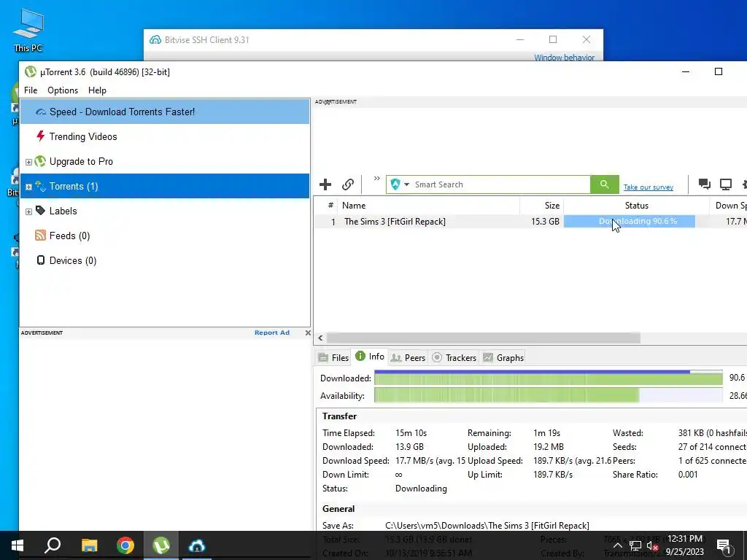The height and width of the screenshot is (560, 747).
Task: Expand hidden toolbar items chevron
Action: pyautogui.click(x=377, y=179)
